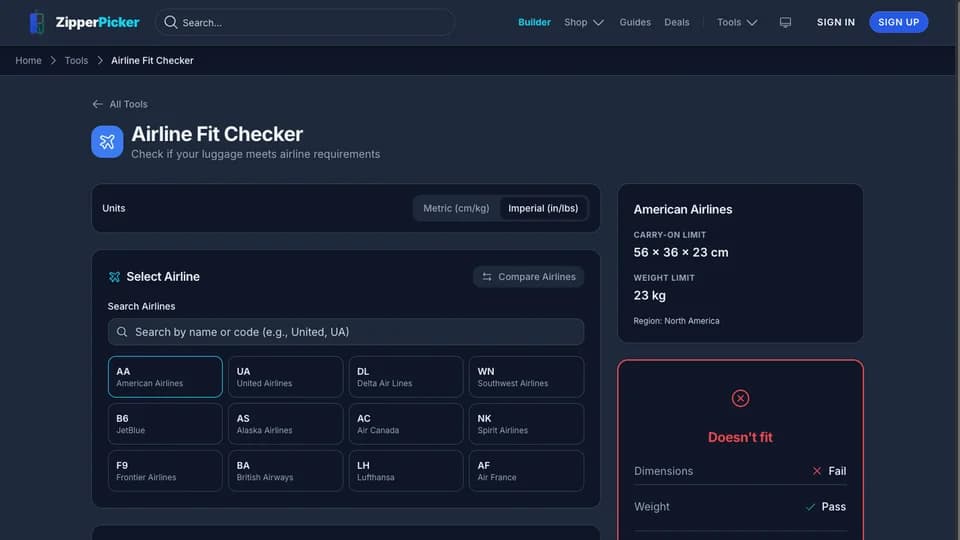
Task: Click the back arrow beside All Tools
Action: coord(97,104)
